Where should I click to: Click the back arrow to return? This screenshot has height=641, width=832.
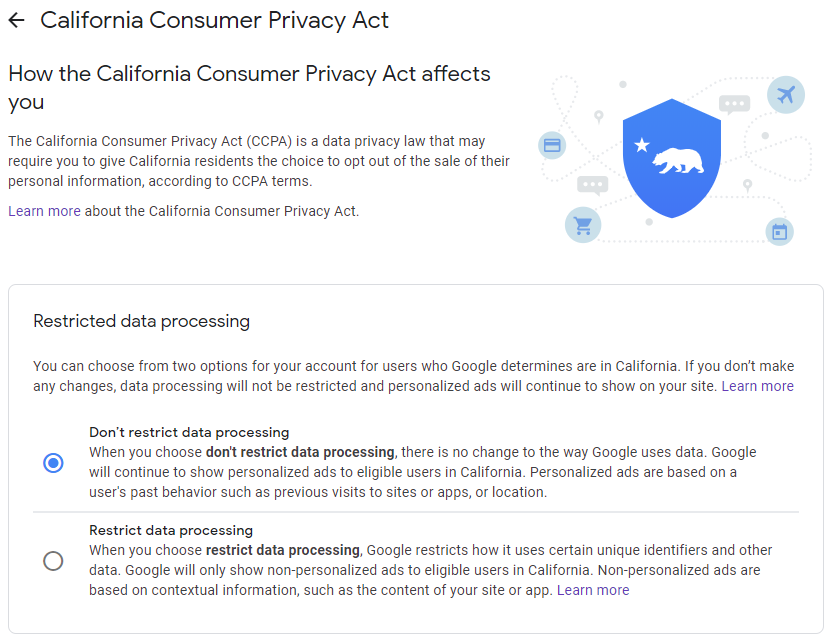(17, 19)
